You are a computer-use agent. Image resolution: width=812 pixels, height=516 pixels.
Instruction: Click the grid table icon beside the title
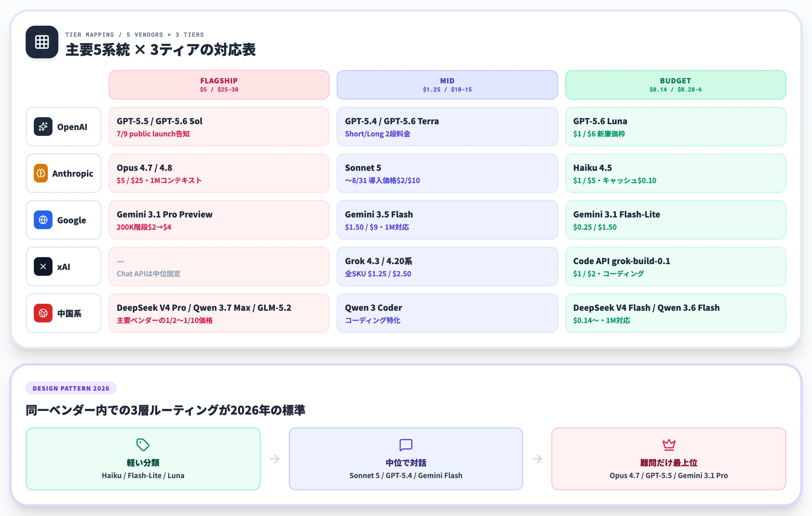point(42,42)
